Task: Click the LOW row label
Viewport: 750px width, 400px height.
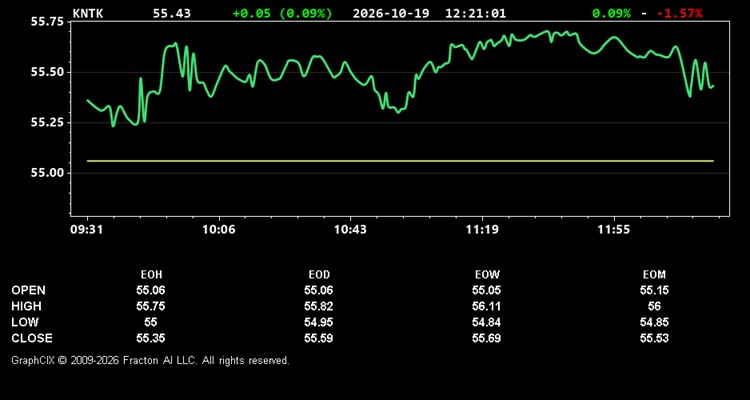Action: [x=25, y=322]
